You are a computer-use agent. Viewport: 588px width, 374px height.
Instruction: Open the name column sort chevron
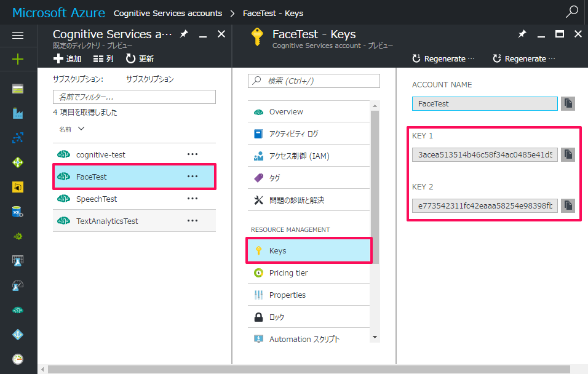coord(81,129)
